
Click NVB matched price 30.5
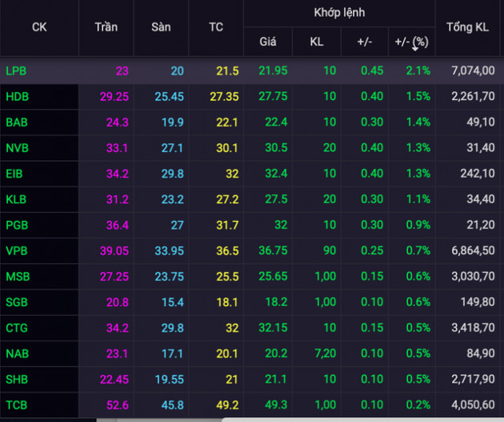click(276, 147)
